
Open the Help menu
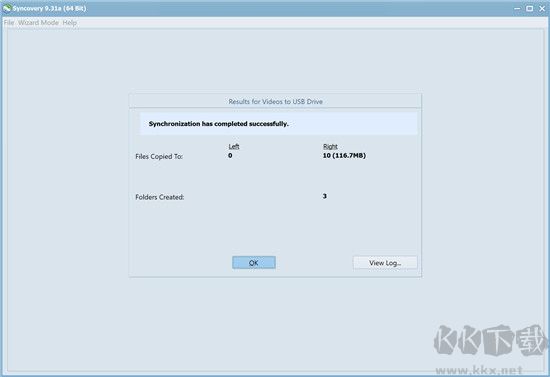click(69, 23)
